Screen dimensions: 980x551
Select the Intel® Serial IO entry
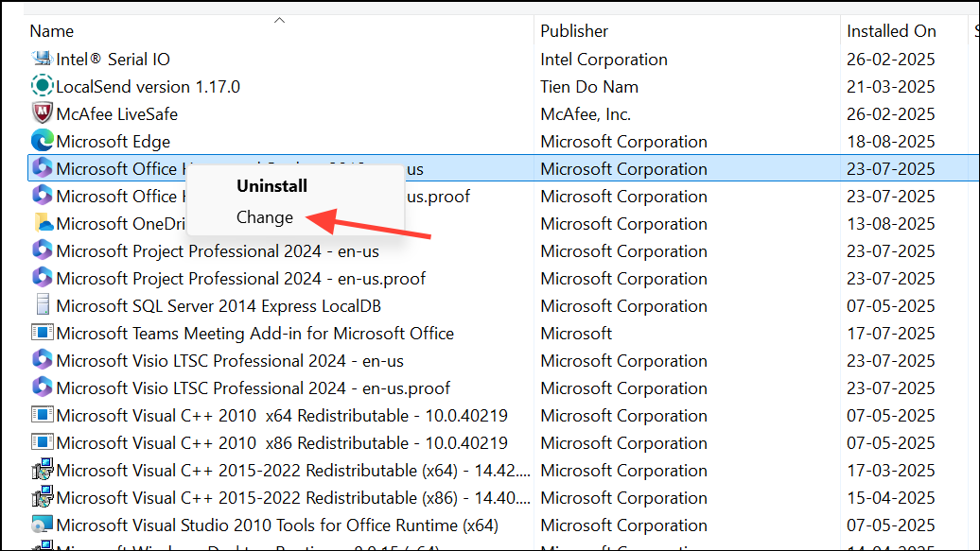(114, 60)
